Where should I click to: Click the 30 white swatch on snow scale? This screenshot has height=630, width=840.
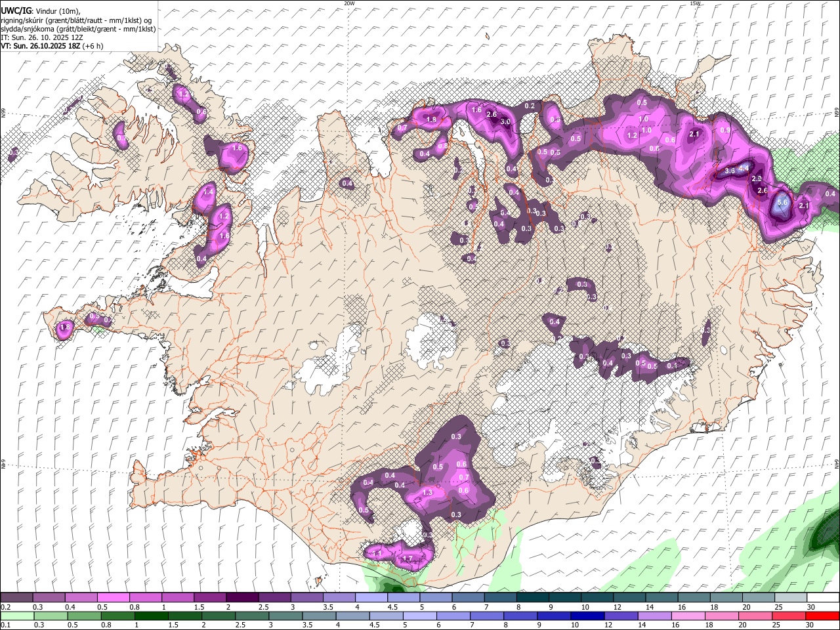[824, 598]
